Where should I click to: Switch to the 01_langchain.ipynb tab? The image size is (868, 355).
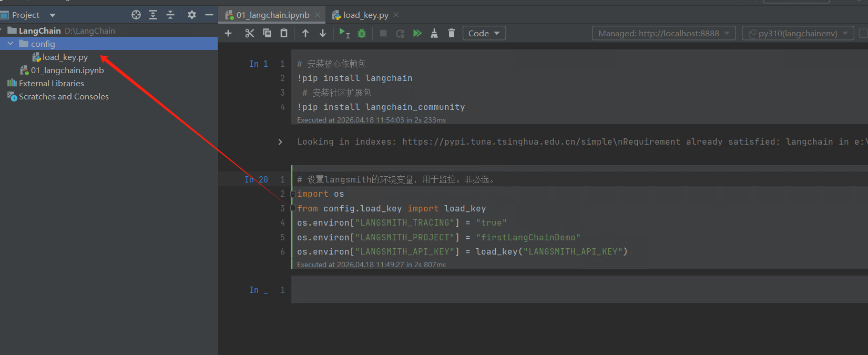click(x=272, y=15)
